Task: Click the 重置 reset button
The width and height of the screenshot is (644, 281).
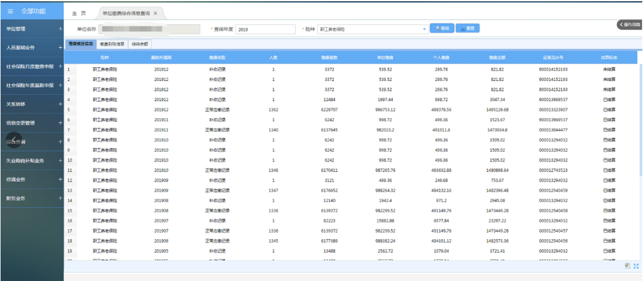Action: pyautogui.click(x=467, y=28)
